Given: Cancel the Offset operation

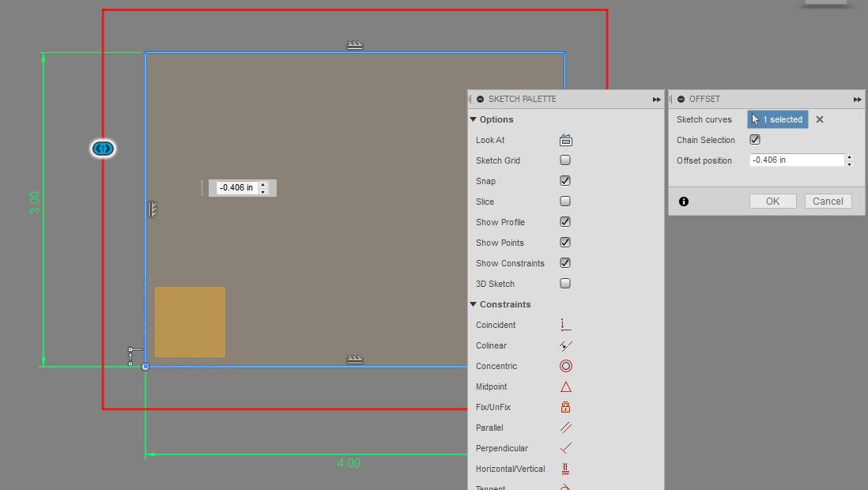Looking at the screenshot, I should (828, 201).
